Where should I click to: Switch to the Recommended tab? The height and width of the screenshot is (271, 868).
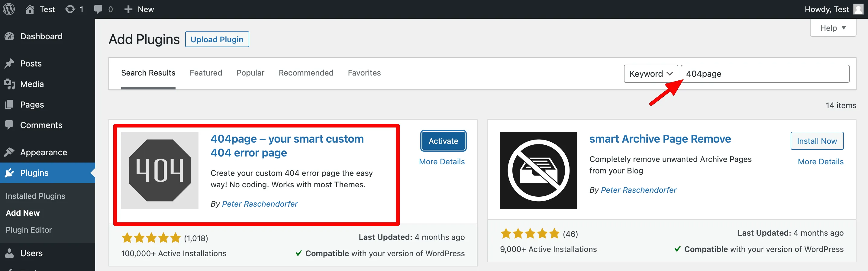[306, 73]
